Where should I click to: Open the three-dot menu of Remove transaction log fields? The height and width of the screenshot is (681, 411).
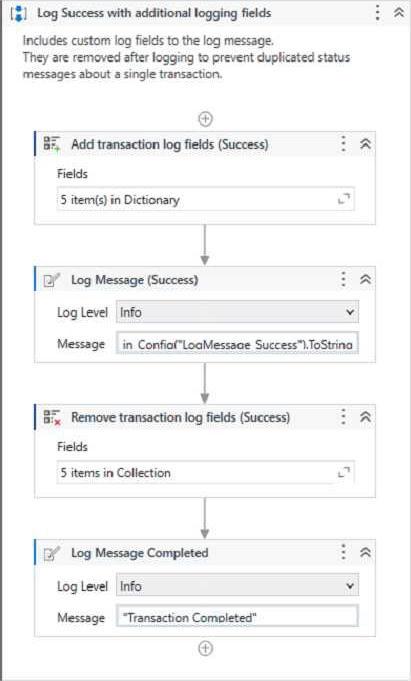click(343, 417)
